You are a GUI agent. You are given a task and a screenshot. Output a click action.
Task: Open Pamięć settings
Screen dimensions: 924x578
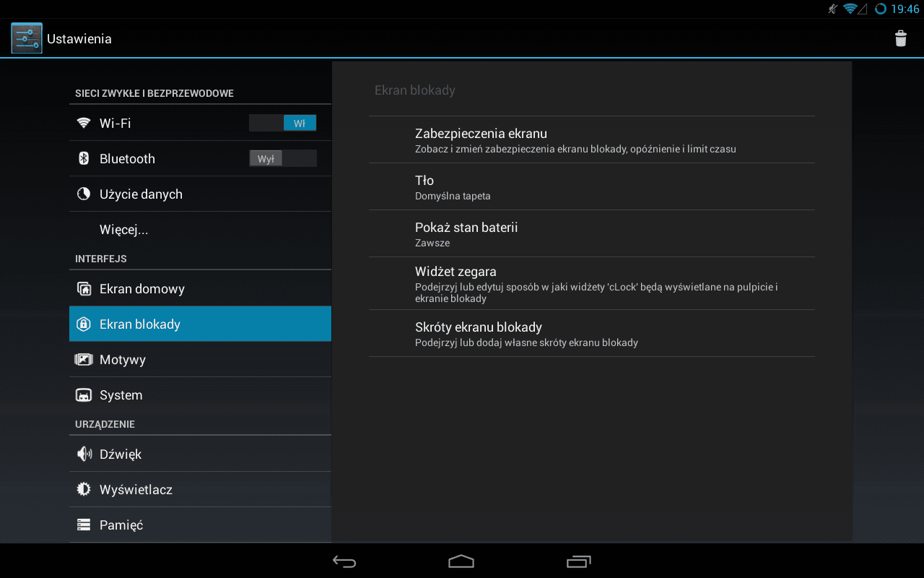pos(200,525)
